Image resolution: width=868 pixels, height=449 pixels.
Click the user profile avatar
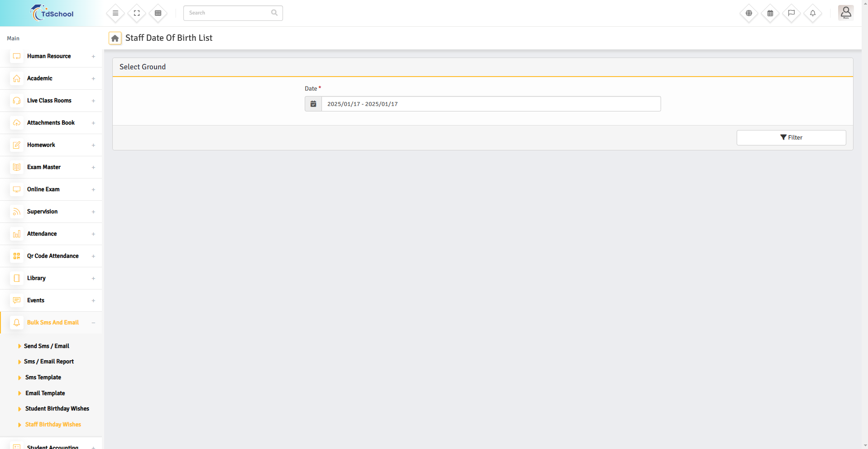pos(845,13)
